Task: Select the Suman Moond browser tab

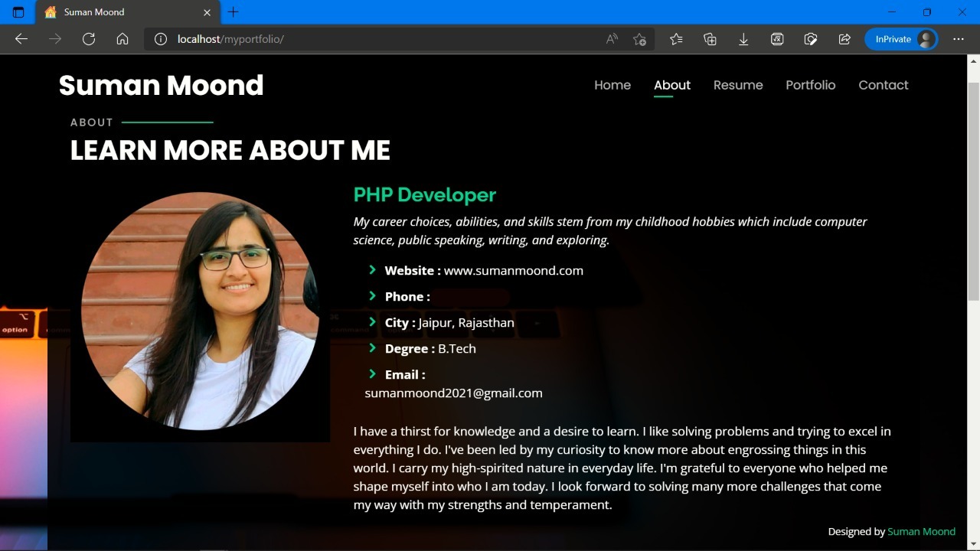Action: (x=129, y=12)
